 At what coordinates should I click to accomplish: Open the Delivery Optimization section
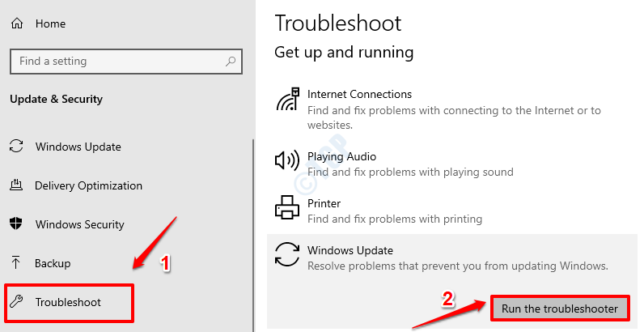tap(88, 185)
